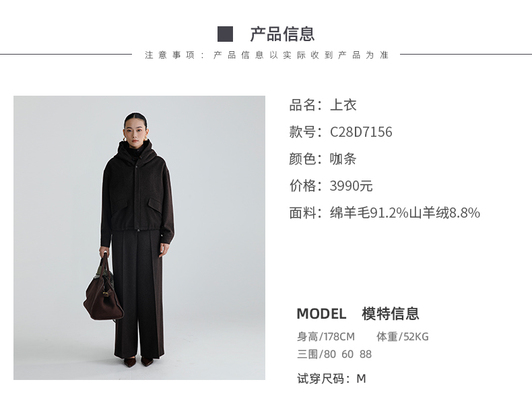Click the try-on size 试穿尺码 M
Image resolution: width=532 pixels, height=413 pixels.
click(x=331, y=379)
